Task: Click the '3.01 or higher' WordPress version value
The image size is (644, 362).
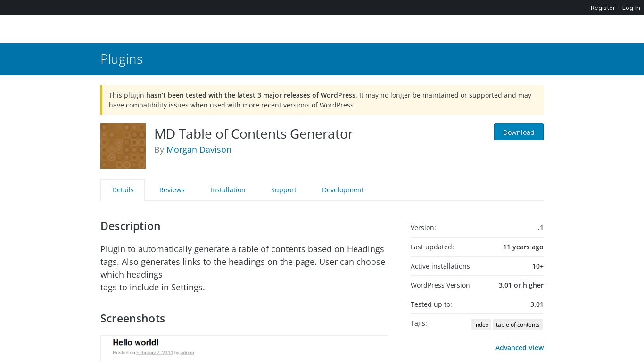Action: (x=521, y=285)
